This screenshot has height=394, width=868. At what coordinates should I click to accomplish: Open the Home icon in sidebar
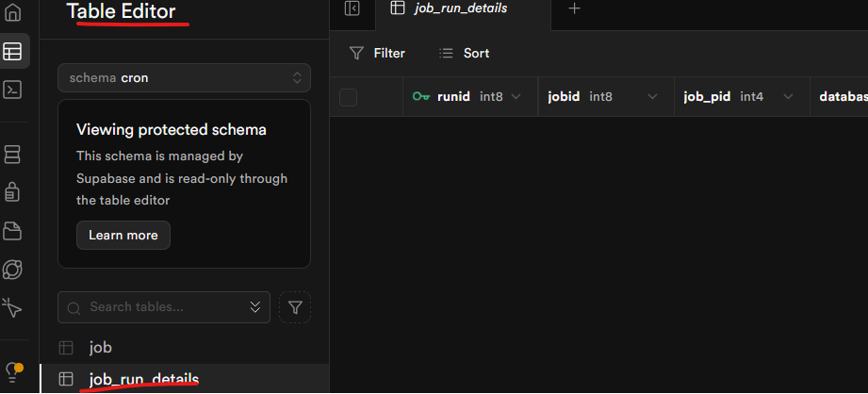tap(13, 14)
